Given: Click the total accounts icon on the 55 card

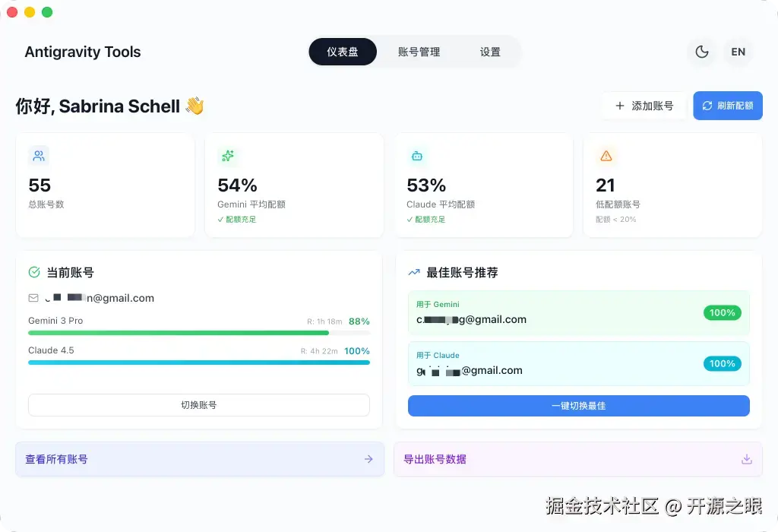Looking at the screenshot, I should click(39, 156).
